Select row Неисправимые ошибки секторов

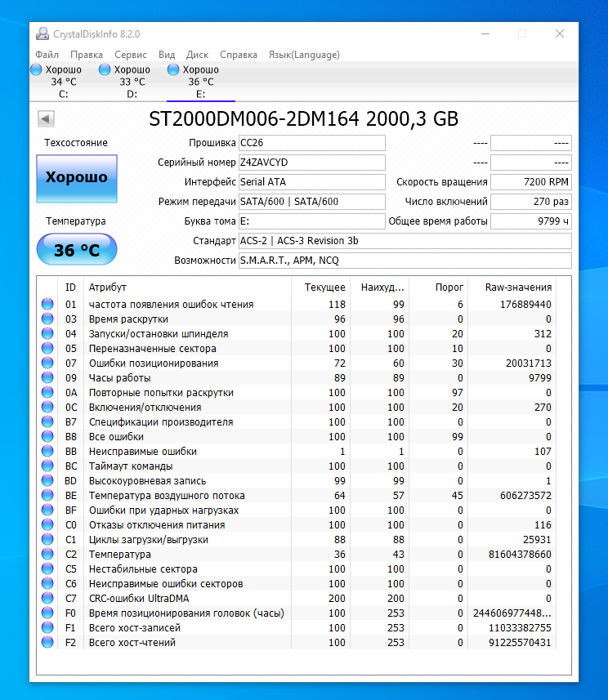(297, 583)
